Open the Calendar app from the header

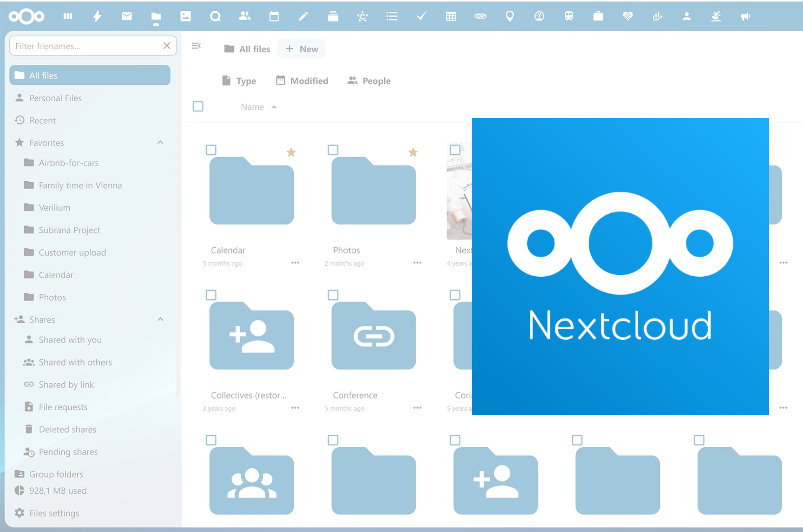pos(274,16)
